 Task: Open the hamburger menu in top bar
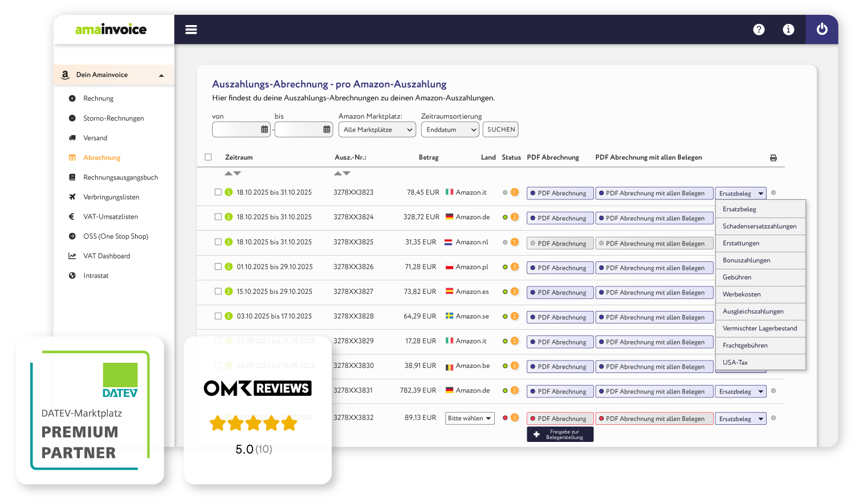tap(191, 30)
